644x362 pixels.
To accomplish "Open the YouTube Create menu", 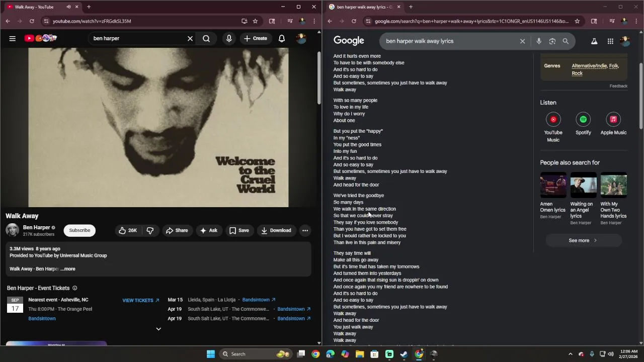I will click(256, 38).
